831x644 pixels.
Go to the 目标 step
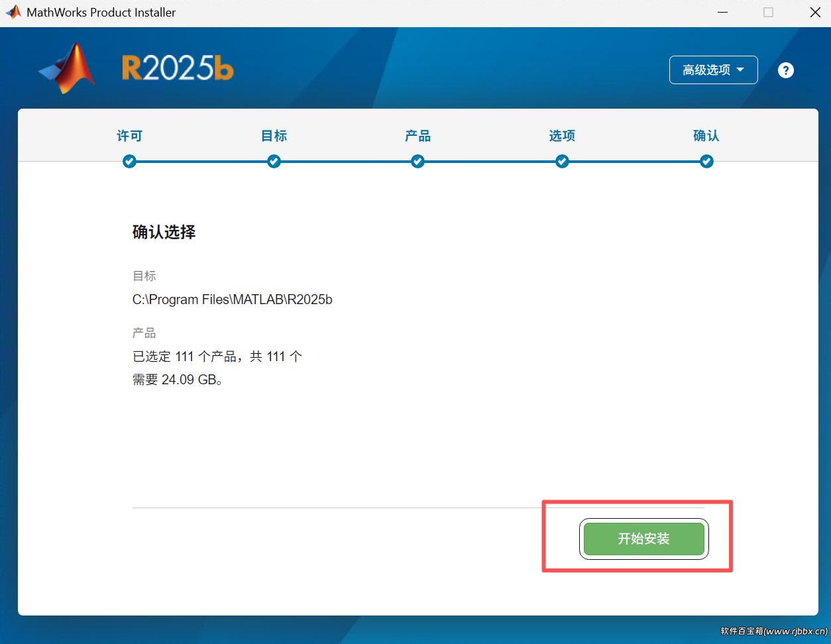click(x=274, y=136)
